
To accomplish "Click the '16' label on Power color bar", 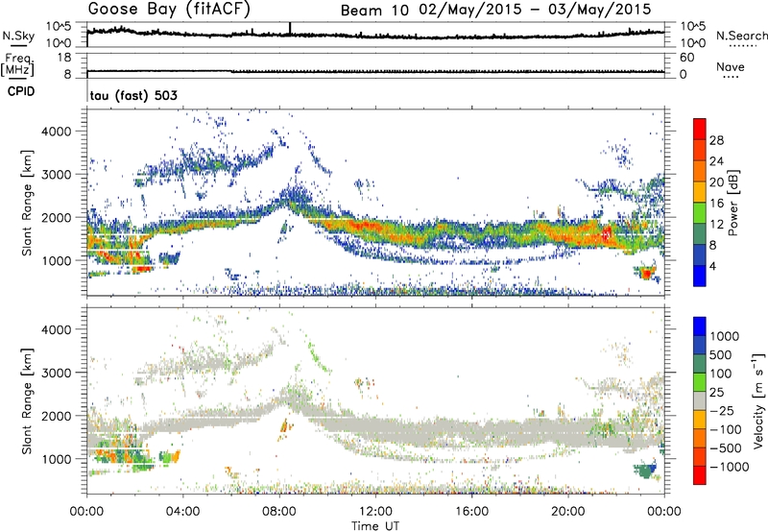I will click(x=716, y=204).
